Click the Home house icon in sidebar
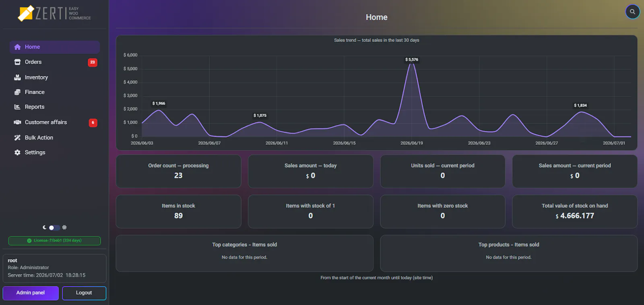 click(17, 47)
